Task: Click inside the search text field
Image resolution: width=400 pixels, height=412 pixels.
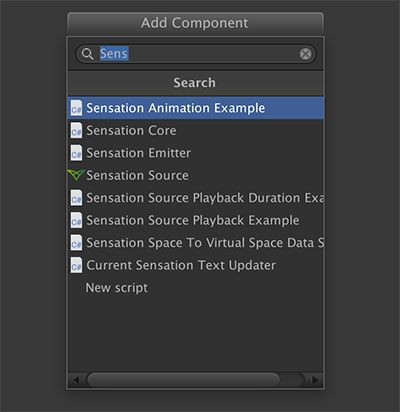Action: point(197,54)
